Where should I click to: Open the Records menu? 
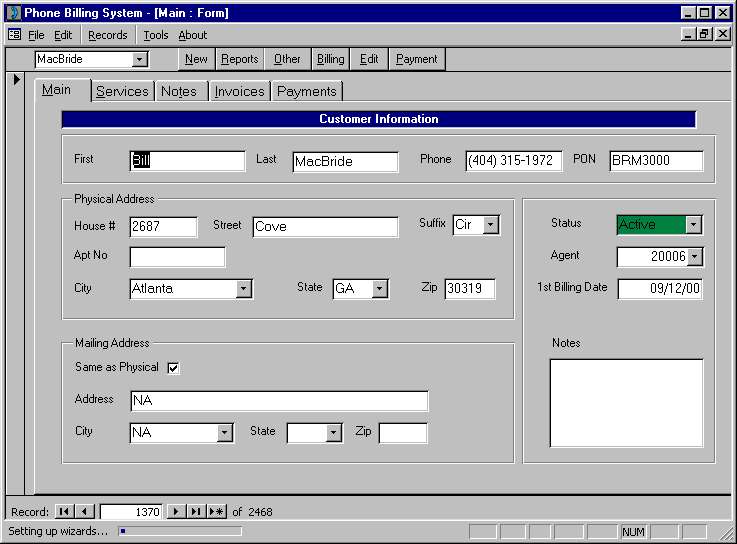click(108, 35)
